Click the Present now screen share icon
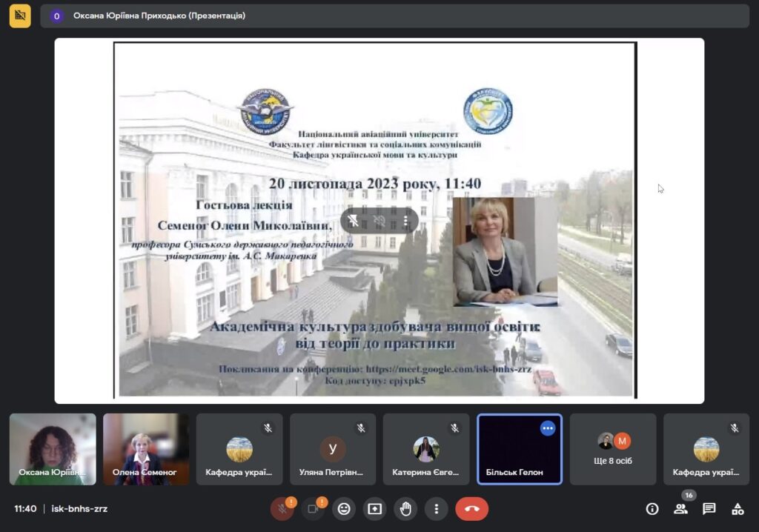This screenshot has height=532, width=759. (375, 509)
